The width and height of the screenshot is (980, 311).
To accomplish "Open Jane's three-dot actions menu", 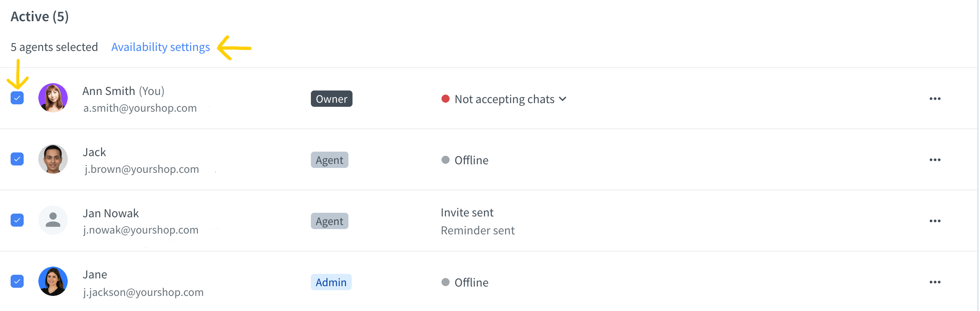I will (936, 282).
